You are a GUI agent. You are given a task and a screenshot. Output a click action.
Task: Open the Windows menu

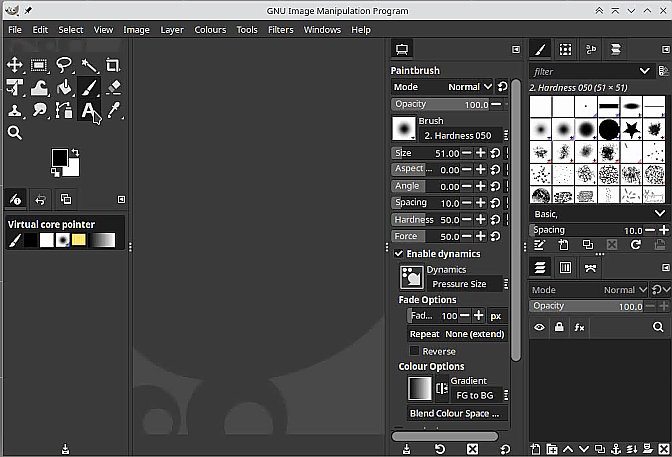pyautogui.click(x=322, y=30)
